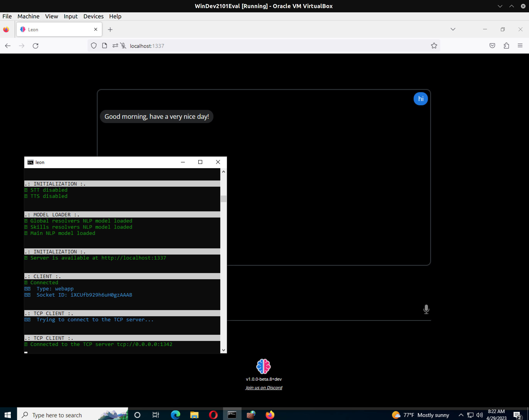Click the microphone icon in Leon chat
Image resolution: width=529 pixels, height=420 pixels.
point(426,309)
